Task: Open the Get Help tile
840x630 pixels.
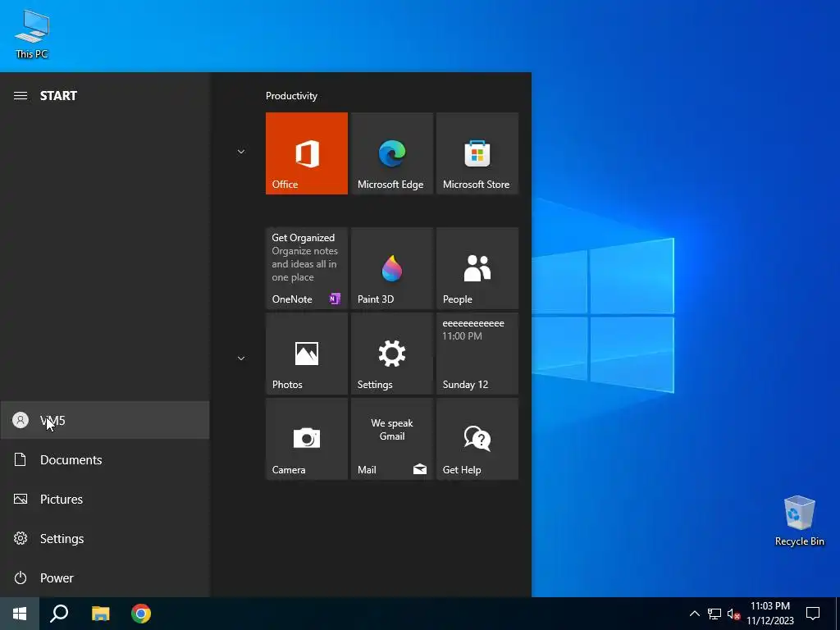Action: click(477, 439)
